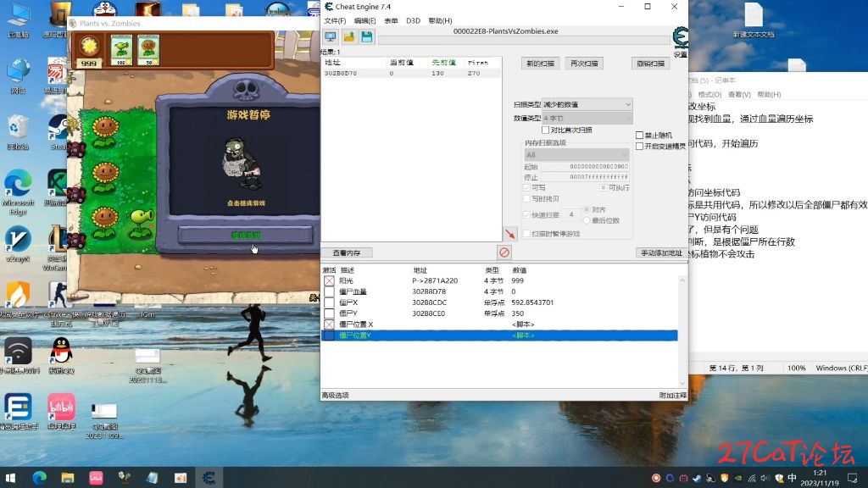The image size is (868, 488).
Task: Select the 最后位数 last digits radio button
Action: [587, 220]
